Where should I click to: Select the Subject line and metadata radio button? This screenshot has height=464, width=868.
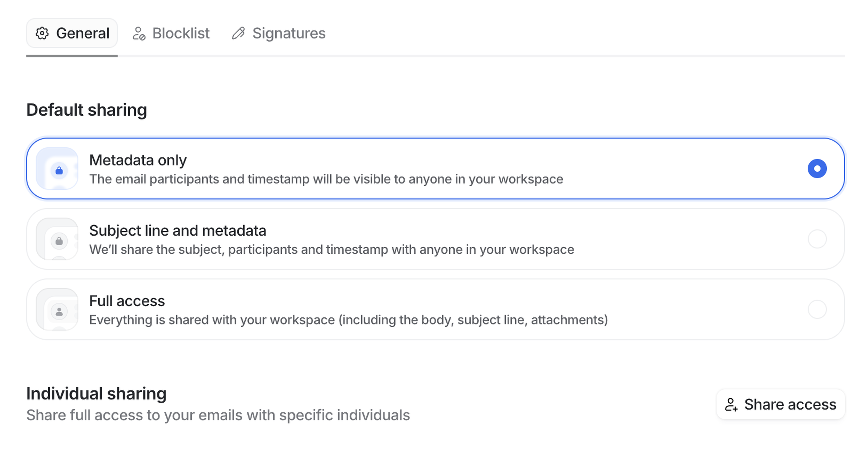(817, 239)
